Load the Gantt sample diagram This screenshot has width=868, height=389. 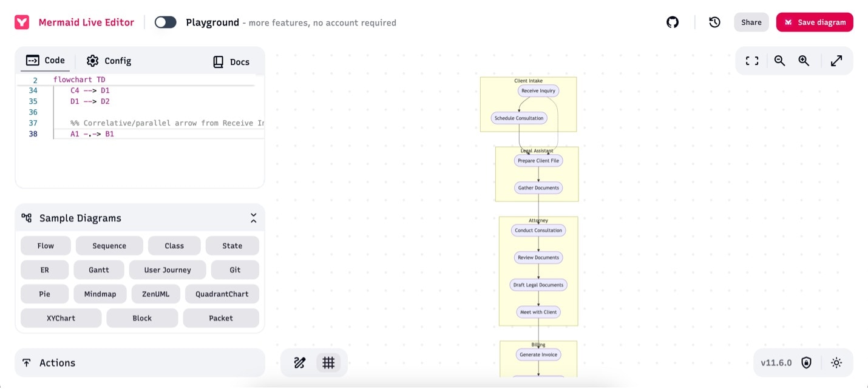click(x=99, y=270)
